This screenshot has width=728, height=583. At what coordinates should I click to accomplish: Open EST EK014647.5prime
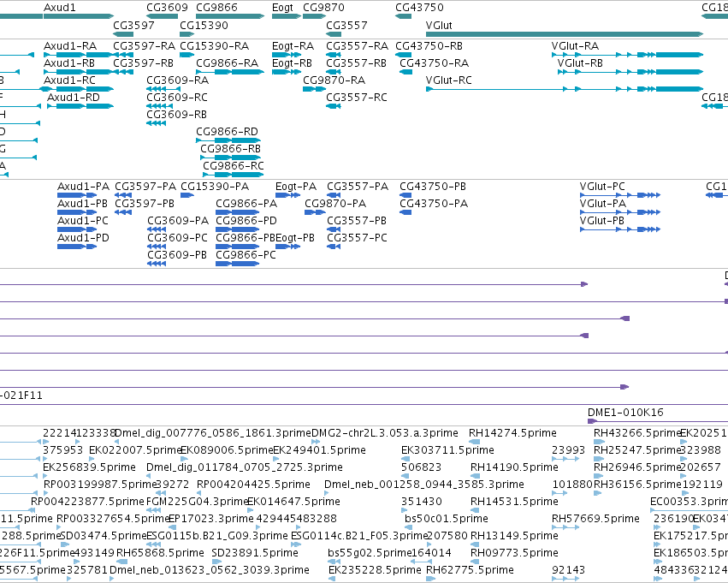coord(294,502)
